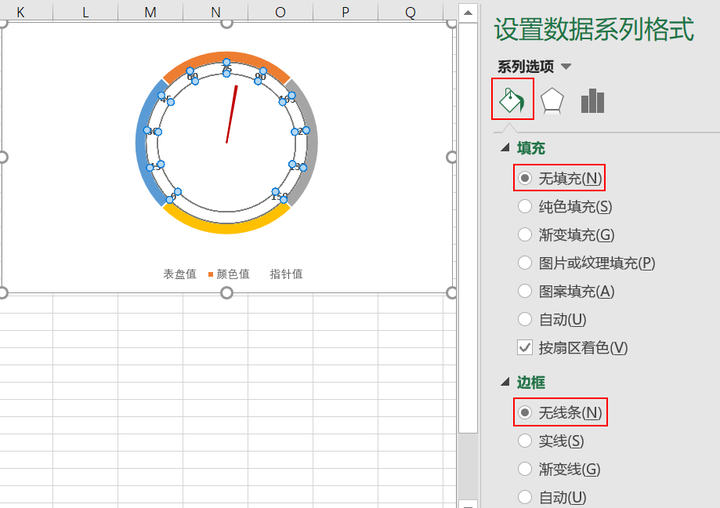Viewport: 720px width, 508px height.
Task: Select column Q header
Action: coord(411,11)
